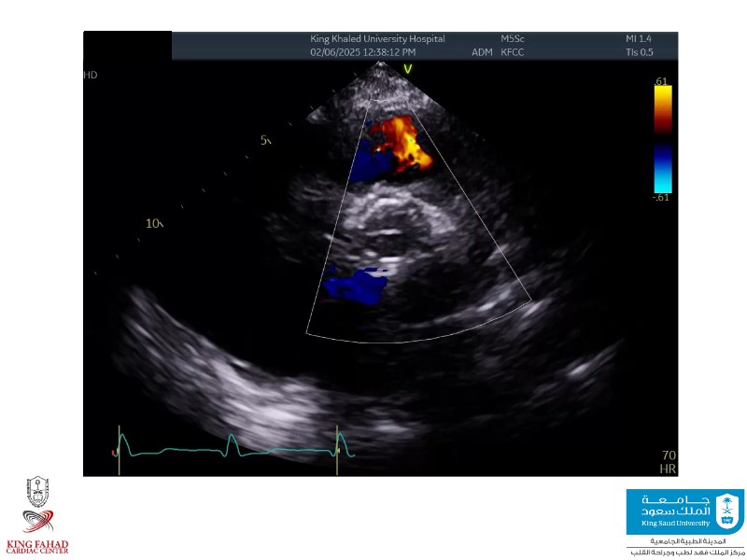This screenshot has height=560, width=747.
Task: Select the right yellow ECG cycle marker line
Action: coord(336,450)
